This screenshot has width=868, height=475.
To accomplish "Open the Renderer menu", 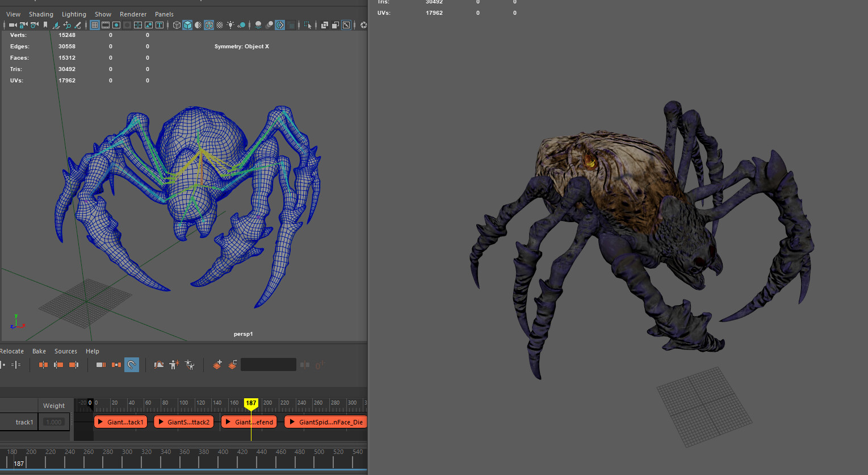I will coord(133,14).
